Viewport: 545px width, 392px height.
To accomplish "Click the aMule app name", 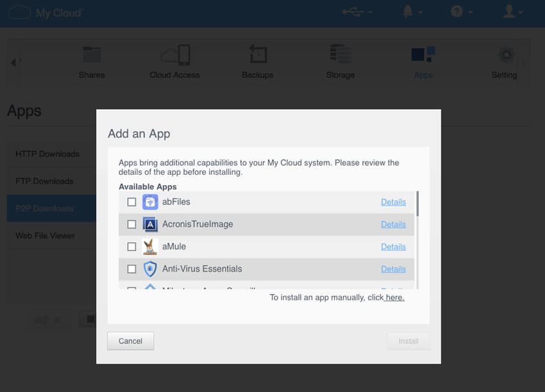I will point(174,247).
